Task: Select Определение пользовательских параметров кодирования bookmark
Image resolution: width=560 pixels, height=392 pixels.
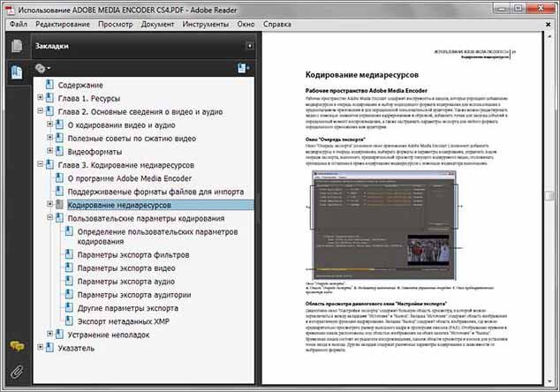Action: click(x=157, y=237)
